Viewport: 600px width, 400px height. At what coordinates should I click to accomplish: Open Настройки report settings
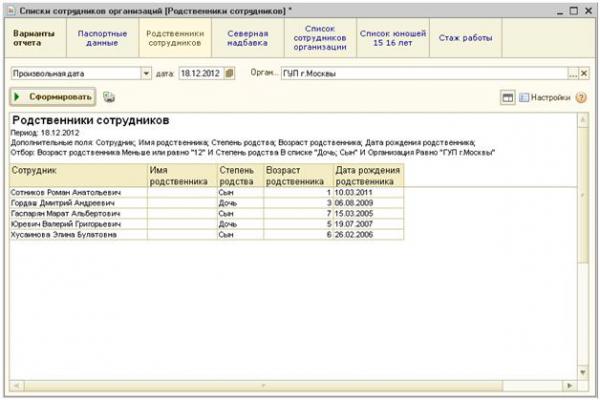[x=545, y=98]
